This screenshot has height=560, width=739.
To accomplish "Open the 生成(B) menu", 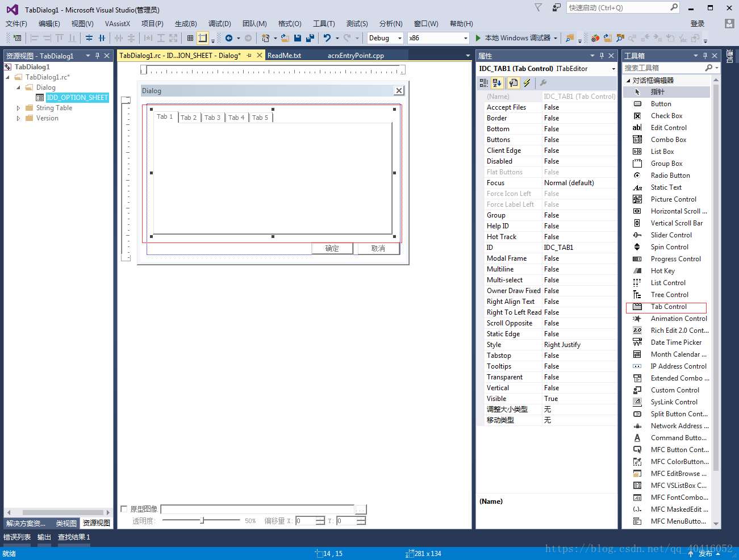I will click(x=186, y=24).
